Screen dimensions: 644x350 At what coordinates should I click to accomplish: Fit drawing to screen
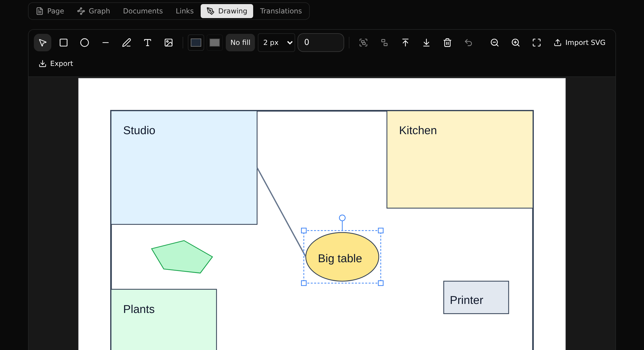pos(537,43)
